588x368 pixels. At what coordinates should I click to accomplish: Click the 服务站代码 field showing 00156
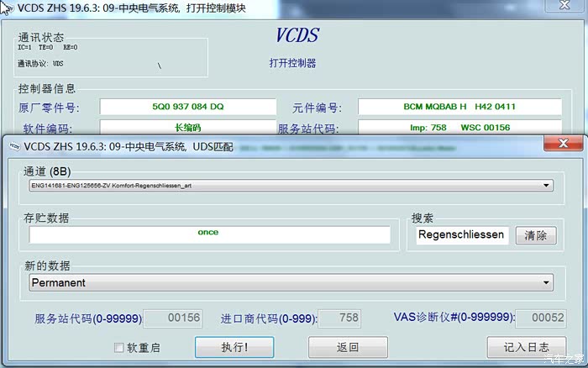[x=172, y=318]
